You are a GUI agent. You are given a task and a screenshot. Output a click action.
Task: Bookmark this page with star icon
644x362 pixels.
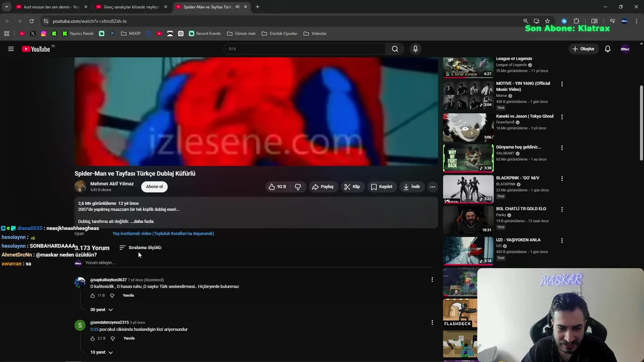[547, 21]
